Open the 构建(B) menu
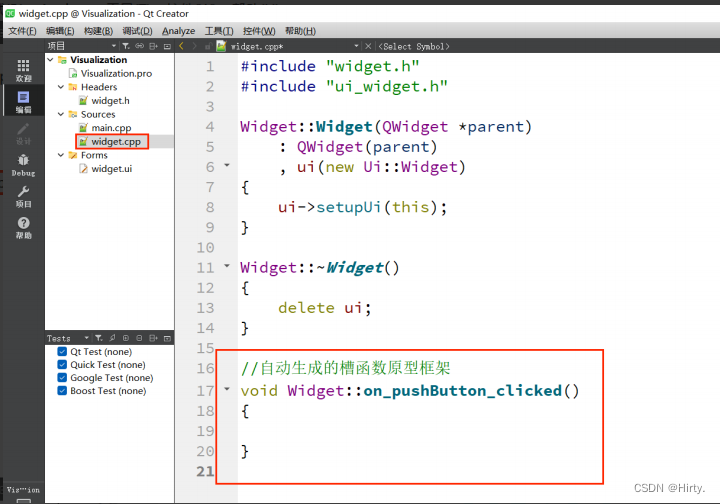The image size is (720, 504). tap(98, 31)
